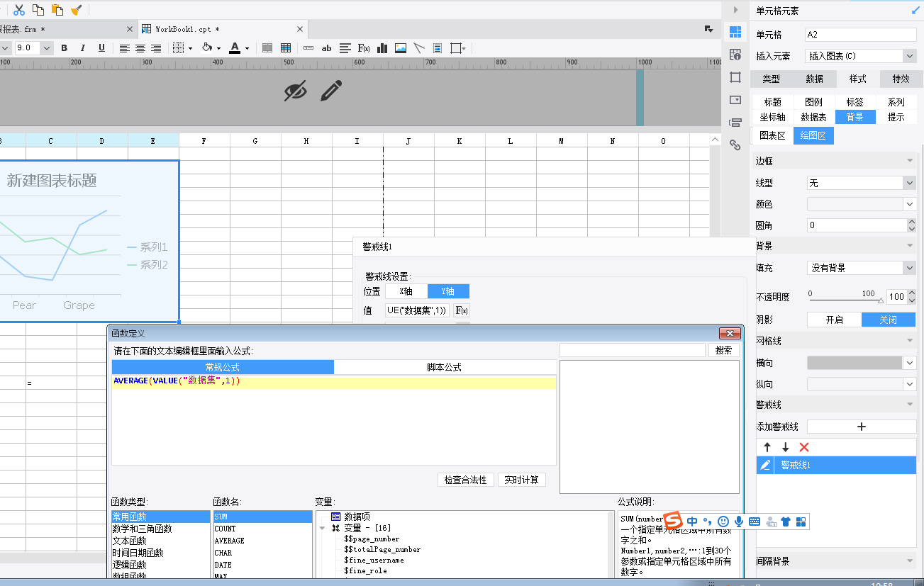Viewport: 924px width, 586px height.
Task: Move warning line up with arrow
Action: 767,447
